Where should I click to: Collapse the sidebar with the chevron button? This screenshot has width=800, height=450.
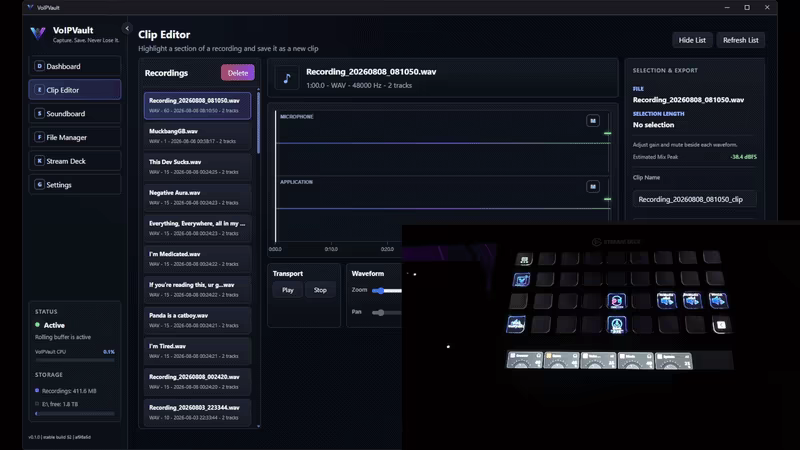(127, 29)
